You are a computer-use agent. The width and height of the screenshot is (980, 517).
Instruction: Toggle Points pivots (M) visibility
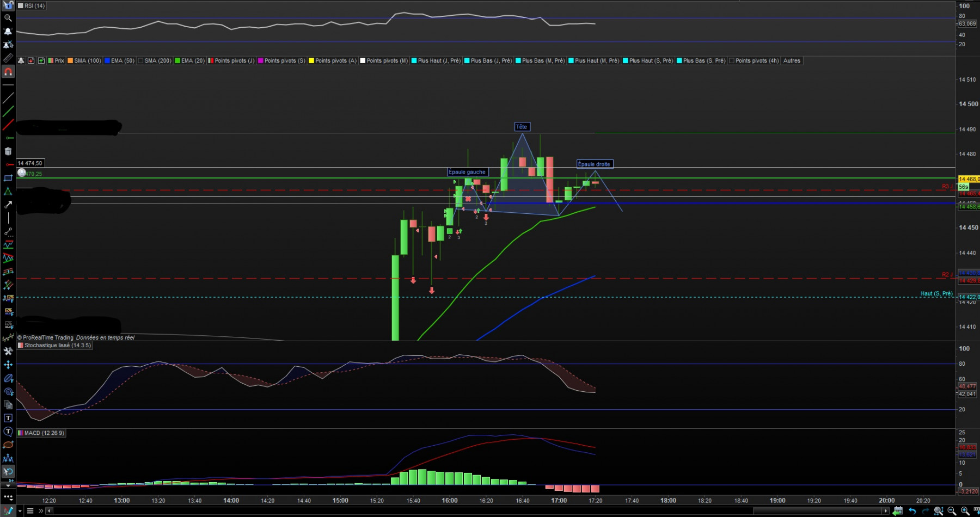point(363,60)
